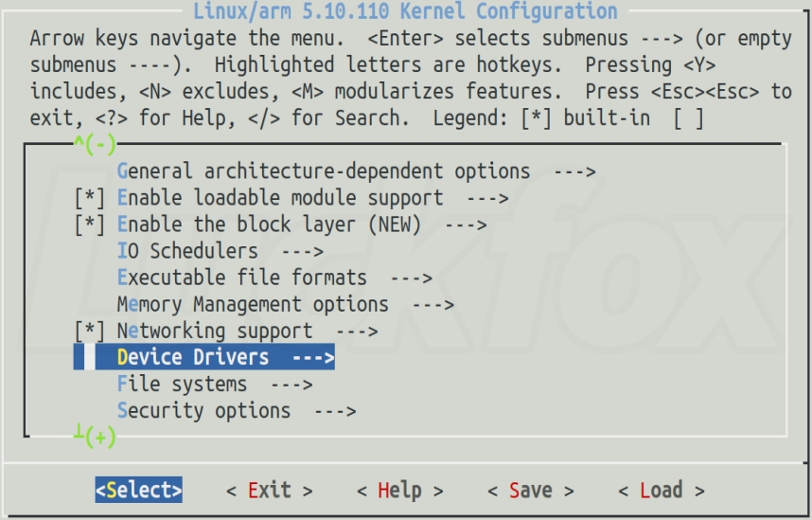Expand Executable file formats arrow

411,278
